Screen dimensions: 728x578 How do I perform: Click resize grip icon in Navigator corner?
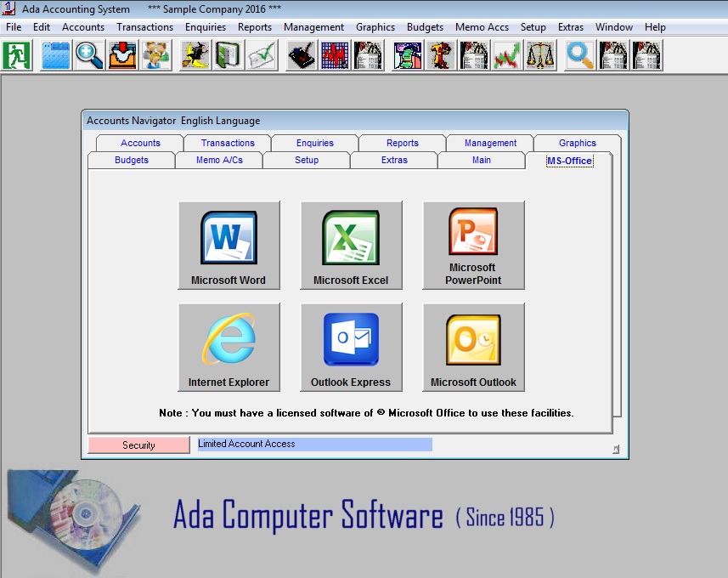tap(616, 450)
